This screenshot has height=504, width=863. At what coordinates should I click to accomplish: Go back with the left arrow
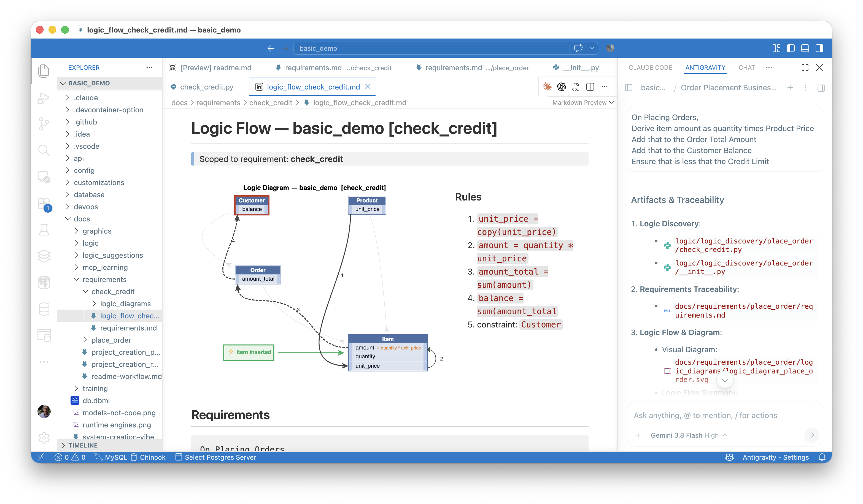271,48
